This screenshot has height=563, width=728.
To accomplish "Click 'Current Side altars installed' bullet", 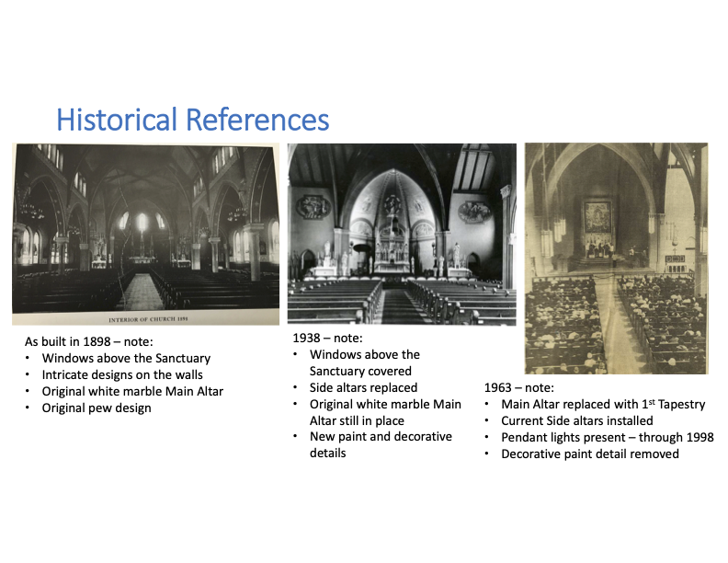I will 577,420.
